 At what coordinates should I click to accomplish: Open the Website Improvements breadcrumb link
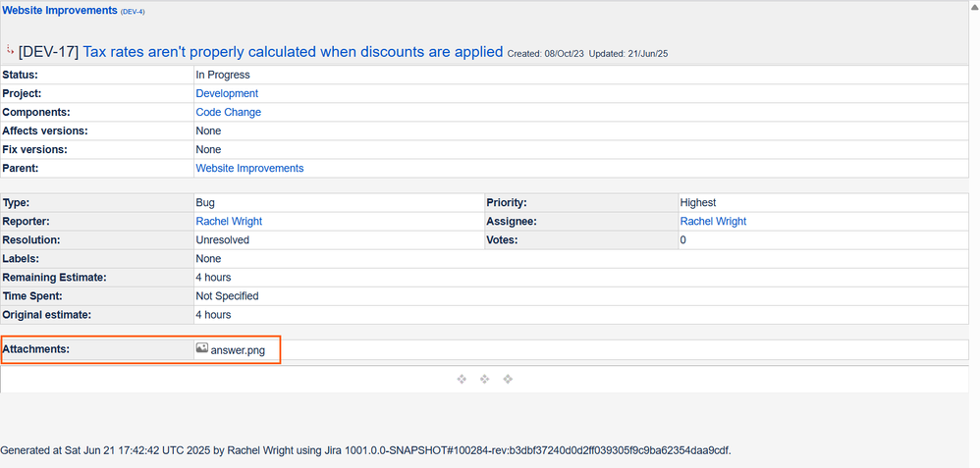point(60,10)
